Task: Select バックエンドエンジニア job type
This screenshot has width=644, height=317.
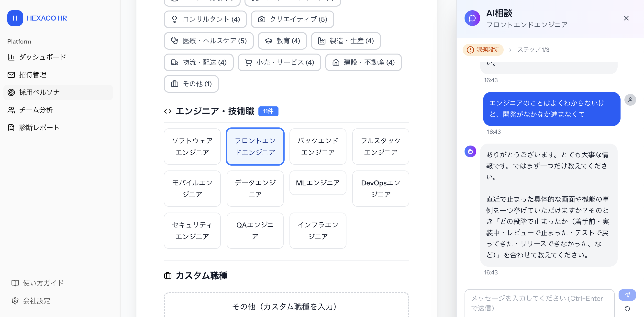Action: pyautogui.click(x=318, y=146)
